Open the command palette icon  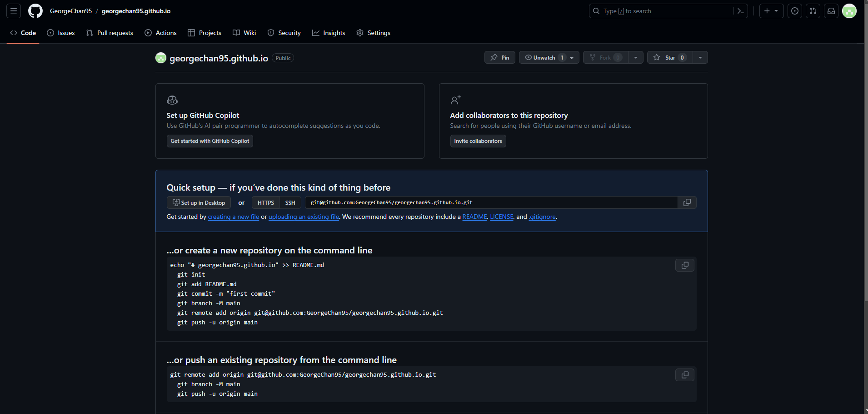(741, 11)
